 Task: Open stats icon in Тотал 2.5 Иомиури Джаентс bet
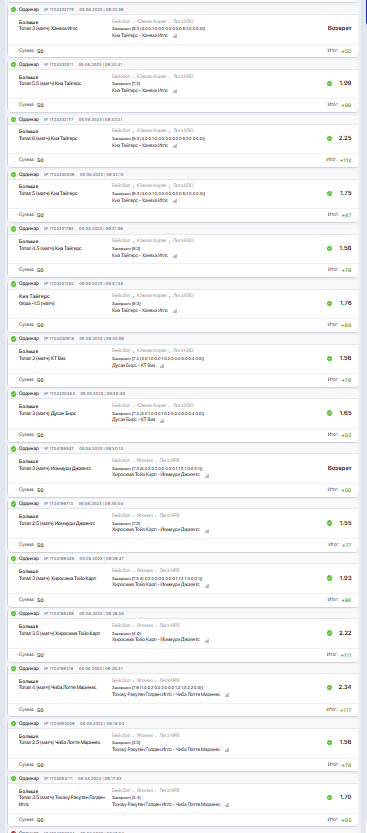(x=207, y=531)
